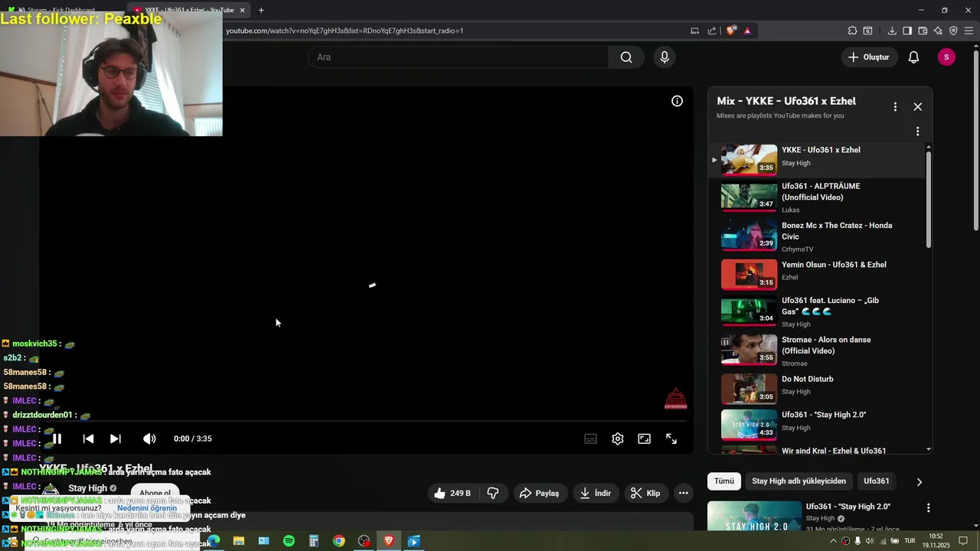Viewport: 980px width, 551px height.
Task: Open the Brave Shields lion icon
Action: click(x=731, y=31)
